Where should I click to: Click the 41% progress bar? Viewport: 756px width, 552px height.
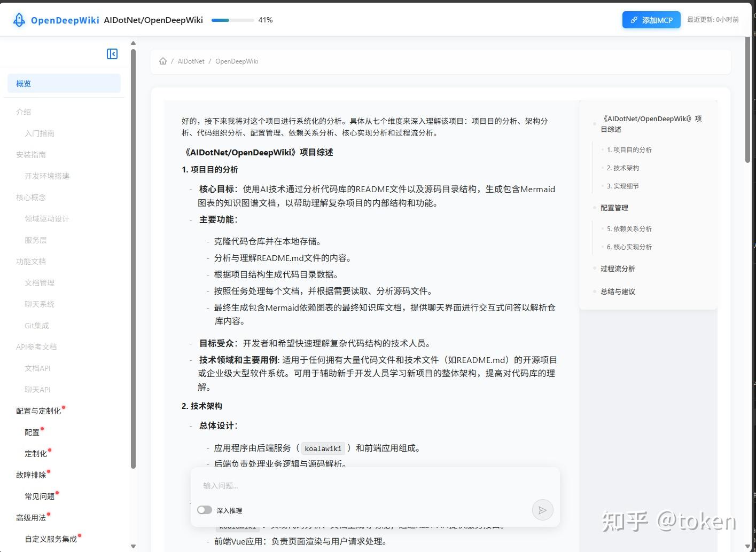pyautogui.click(x=233, y=20)
